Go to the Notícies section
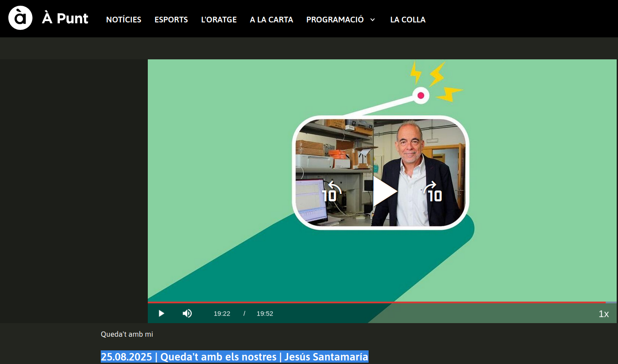618x364 pixels. click(x=124, y=20)
